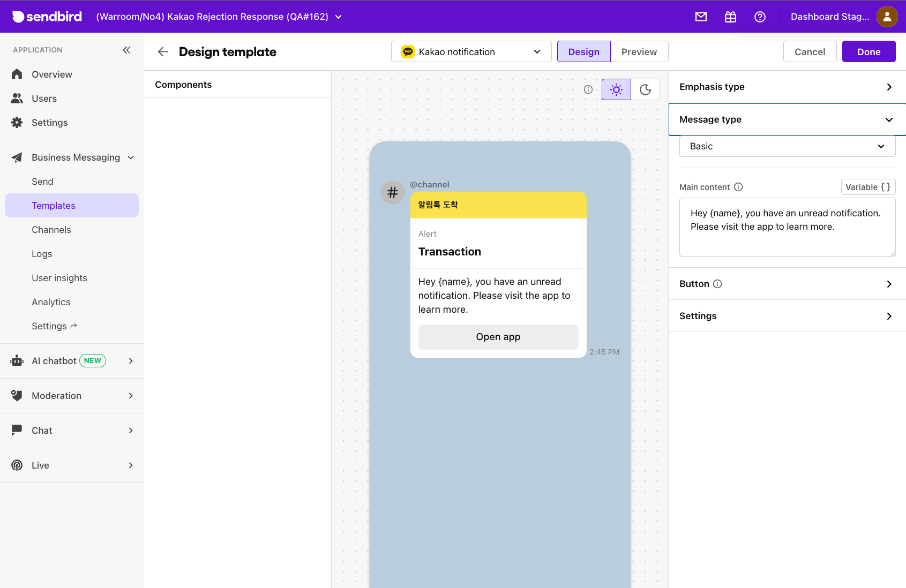The image size is (906, 588).
Task: Collapse the sidebar with double chevron
Action: click(x=126, y=50)
